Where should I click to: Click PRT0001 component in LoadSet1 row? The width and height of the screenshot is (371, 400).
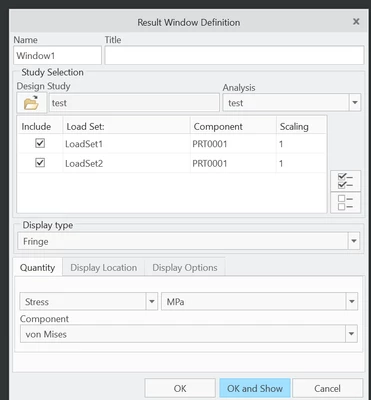click(210, 144)
